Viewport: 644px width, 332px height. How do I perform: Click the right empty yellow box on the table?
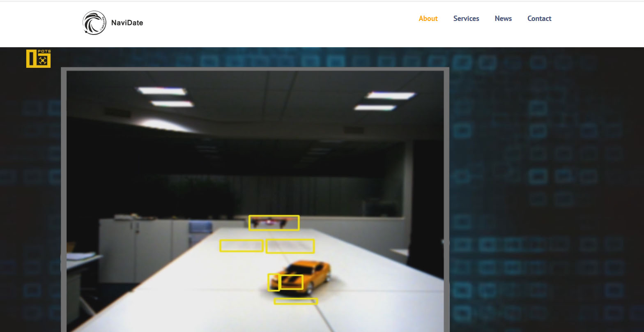(290, 246)
